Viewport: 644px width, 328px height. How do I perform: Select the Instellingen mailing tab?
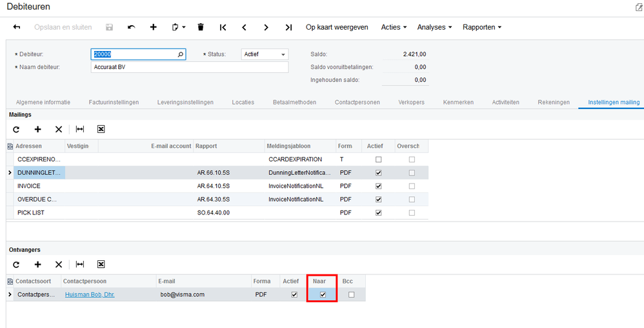[614, 102]
